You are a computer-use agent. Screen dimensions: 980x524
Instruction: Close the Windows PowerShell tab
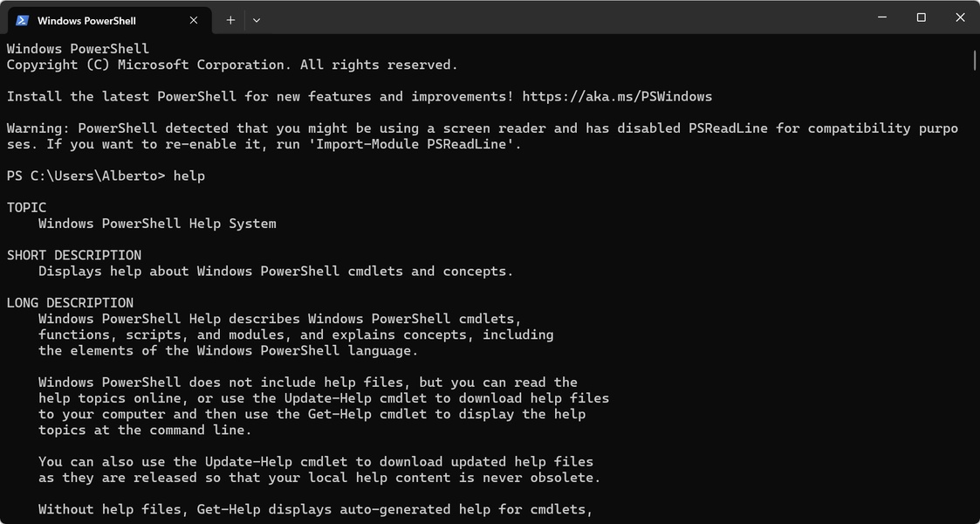(x=195, y=20)
